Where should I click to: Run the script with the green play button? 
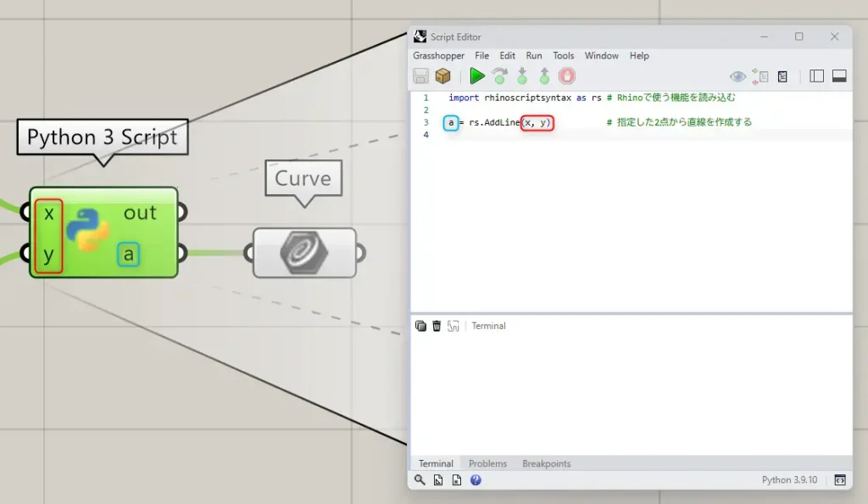tap(477, 76)
